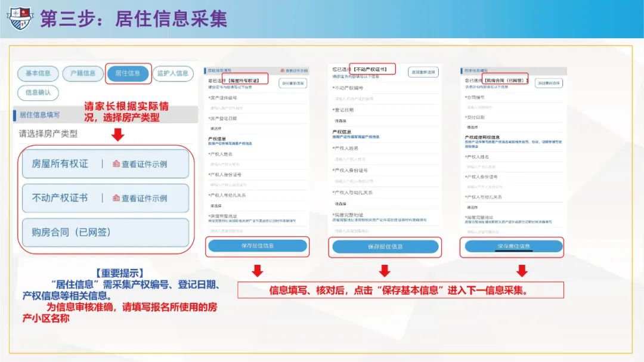Open 查看证件示例 link for 不动产权证书
Screen dimensions: 644x362
pos(144,198)
